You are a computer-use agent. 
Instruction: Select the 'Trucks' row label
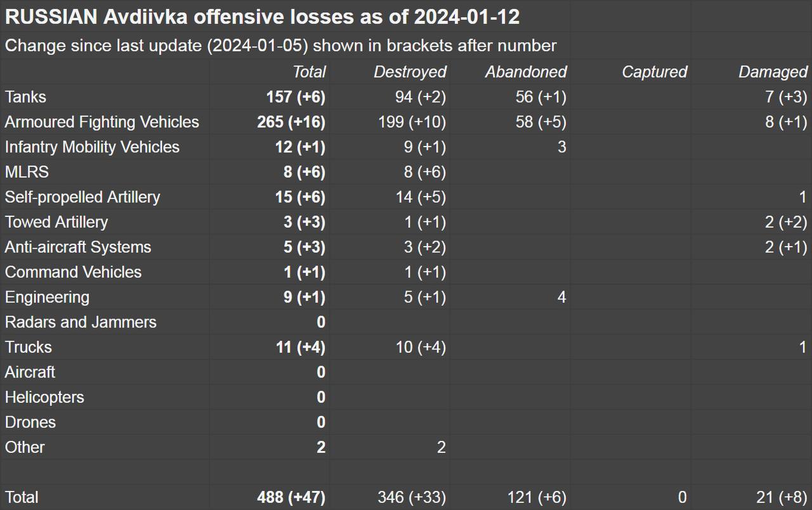point(29,348)
